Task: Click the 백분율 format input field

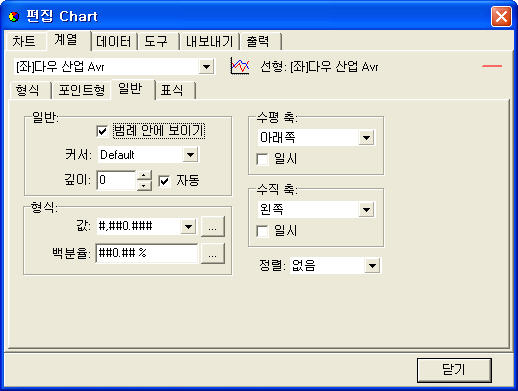Action: (147, 254)
